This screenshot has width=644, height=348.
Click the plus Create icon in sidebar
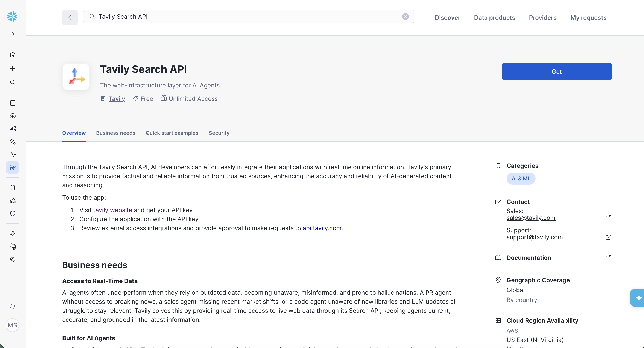(x=13, y=69)
